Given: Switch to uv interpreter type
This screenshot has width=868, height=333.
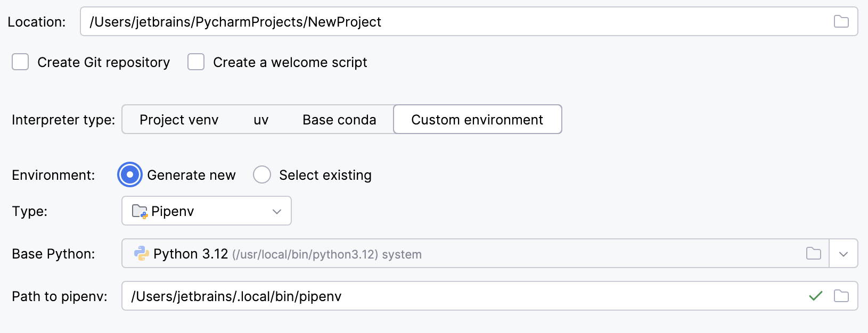Looking at the screenshot, I should click(x=261, y=120).
